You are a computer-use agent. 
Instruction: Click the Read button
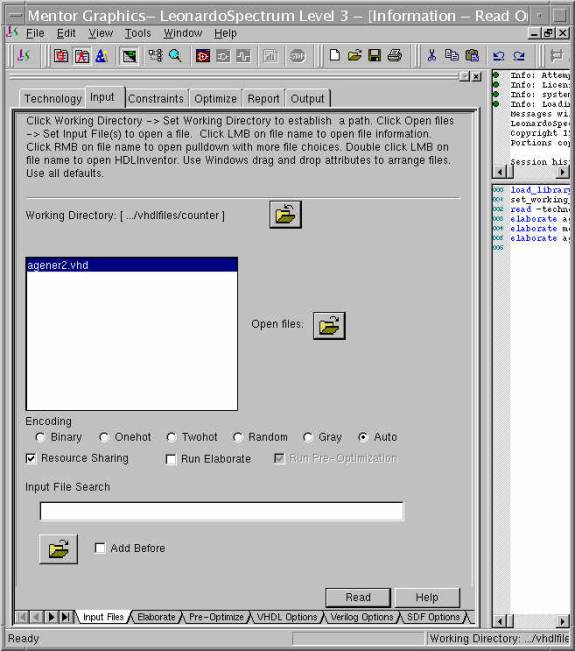[x=358, y=597]
